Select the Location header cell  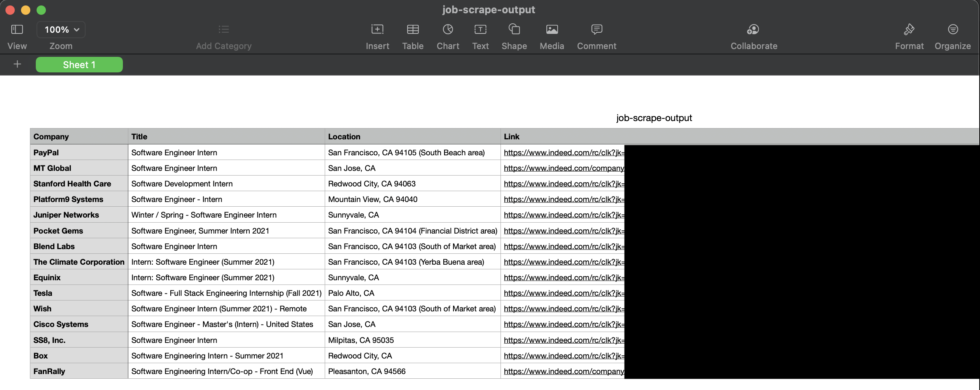[413, 137]
